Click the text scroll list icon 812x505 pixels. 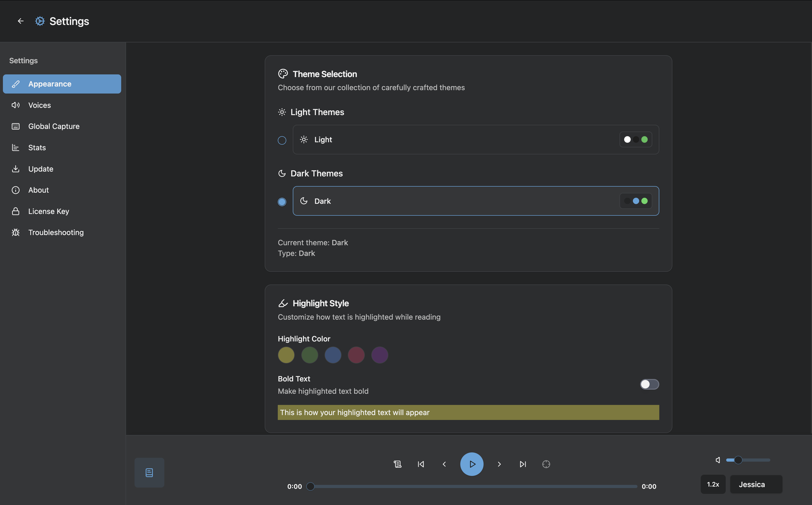coord(398,464)
